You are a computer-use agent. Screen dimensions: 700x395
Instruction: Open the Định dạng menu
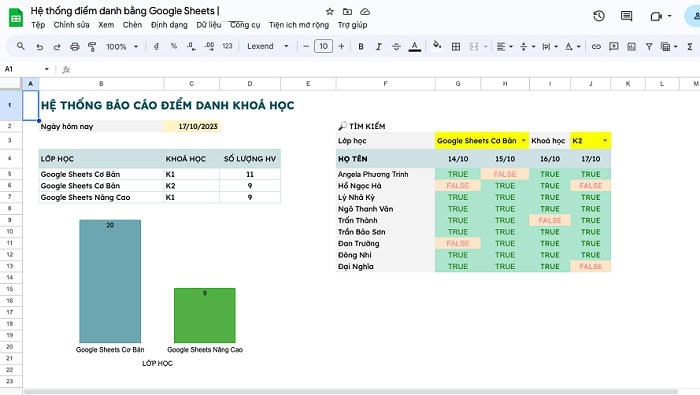click(x=169, y=25)
